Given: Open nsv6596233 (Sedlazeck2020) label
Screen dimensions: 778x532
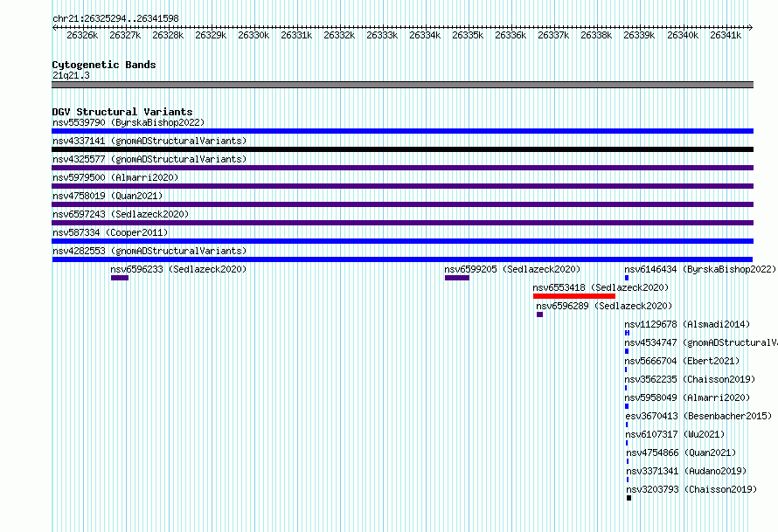Looking at the screenshot, I should click(x=178, y=269).
